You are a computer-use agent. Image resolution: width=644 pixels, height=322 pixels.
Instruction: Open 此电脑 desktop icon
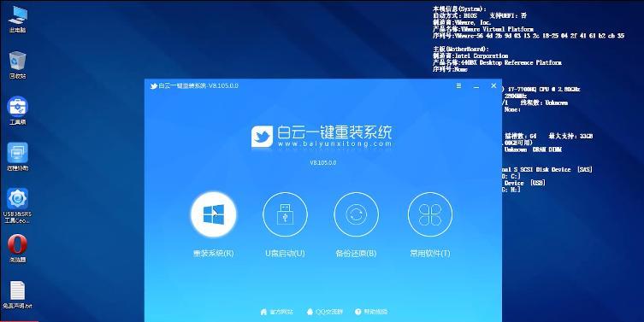point(17,20)
